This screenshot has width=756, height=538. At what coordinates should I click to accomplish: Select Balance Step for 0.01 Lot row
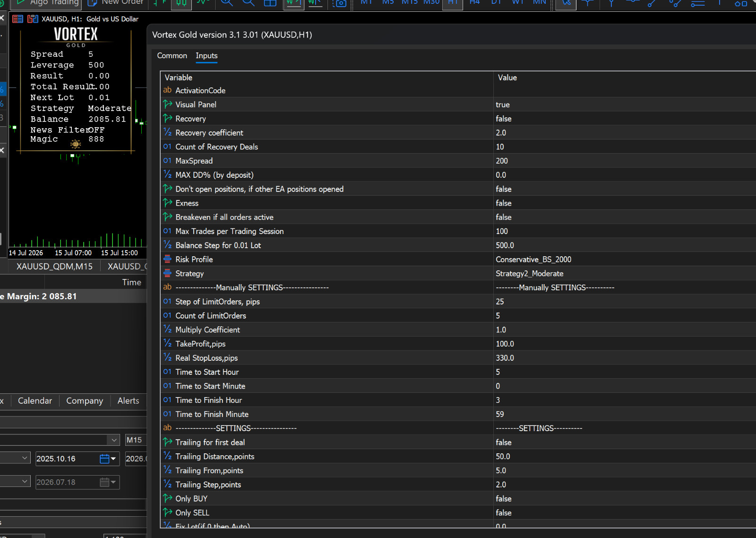[458, 245]
